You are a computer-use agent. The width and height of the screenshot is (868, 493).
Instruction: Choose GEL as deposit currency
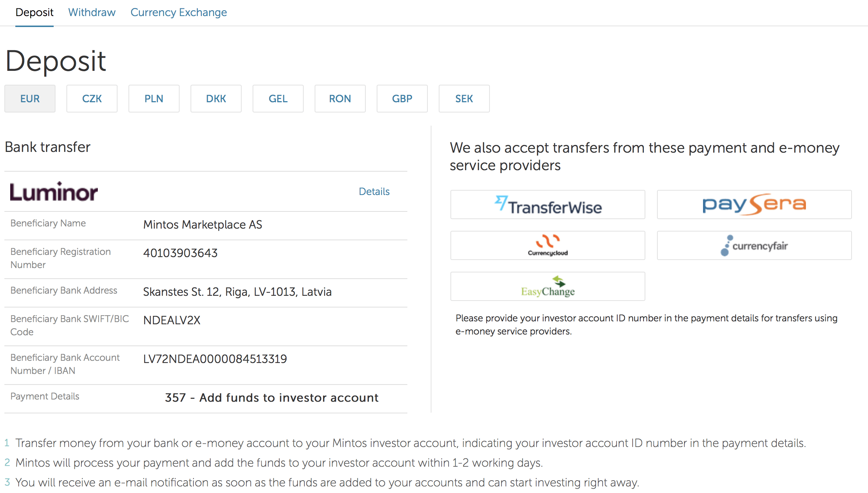(278, 99)
